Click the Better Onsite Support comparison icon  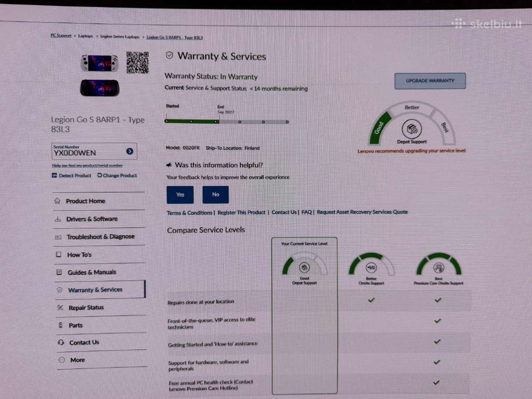click(x=371, y=267)
